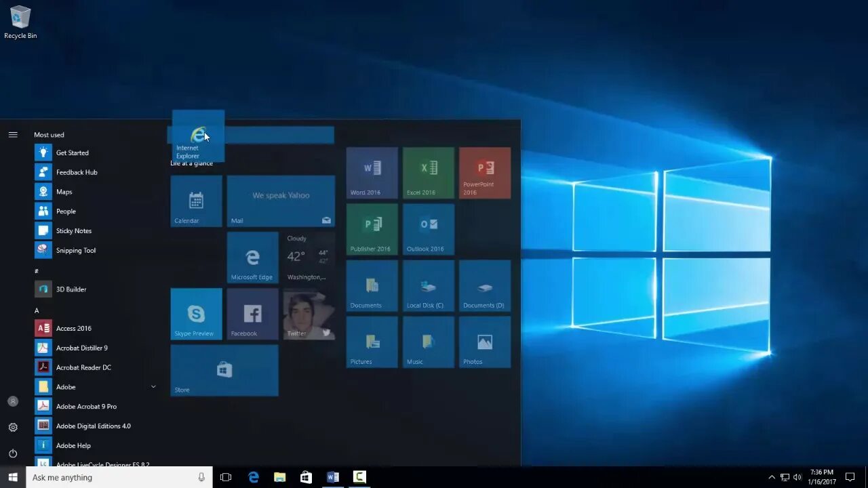The height and width of the screenshot is (488, 868).
Task: Launch Get Started from Most used
Action: (x=95, y=152)
